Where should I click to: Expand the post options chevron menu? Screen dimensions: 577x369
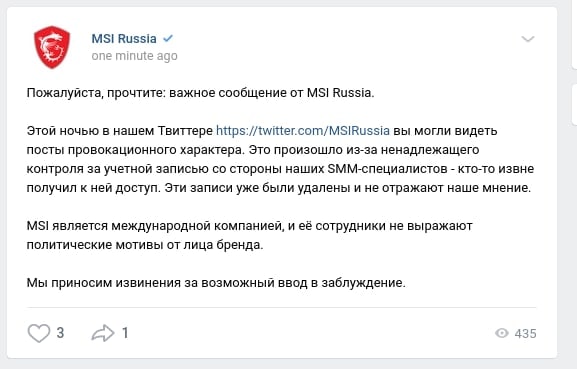tap(528, 39)
